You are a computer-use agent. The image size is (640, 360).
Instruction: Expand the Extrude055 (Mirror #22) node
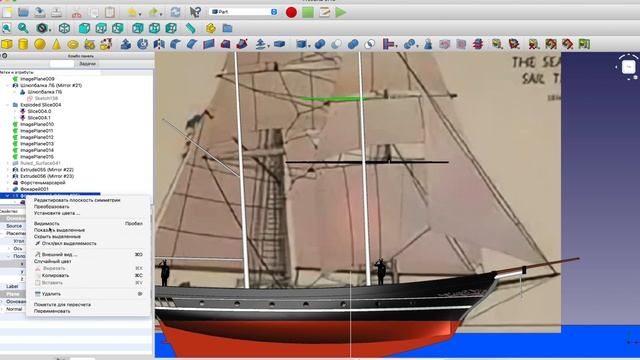click(x=8, y=170)
